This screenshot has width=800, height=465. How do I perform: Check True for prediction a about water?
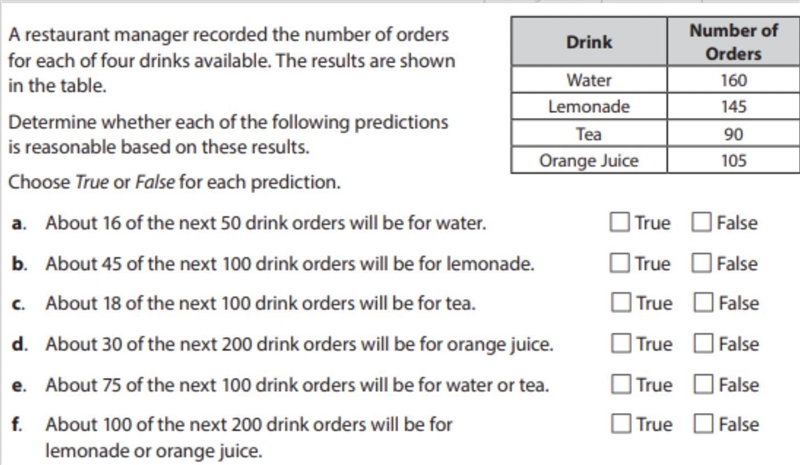pos(619,222)
